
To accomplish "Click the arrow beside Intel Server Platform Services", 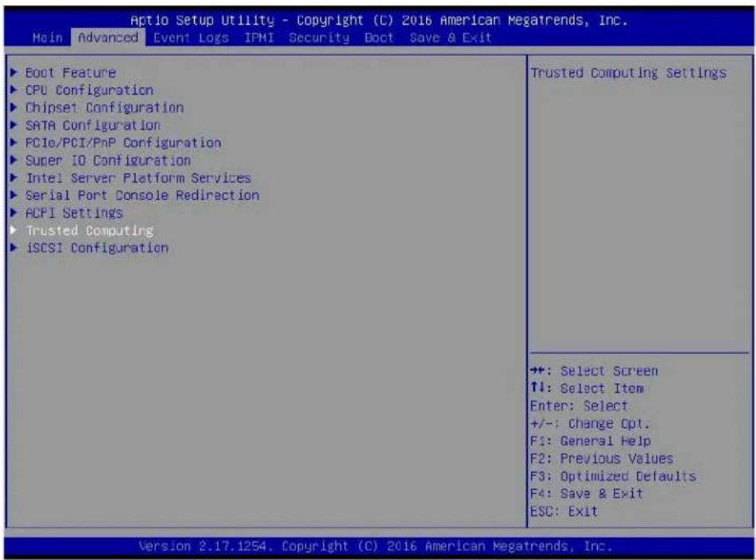I will pos(14,177).
